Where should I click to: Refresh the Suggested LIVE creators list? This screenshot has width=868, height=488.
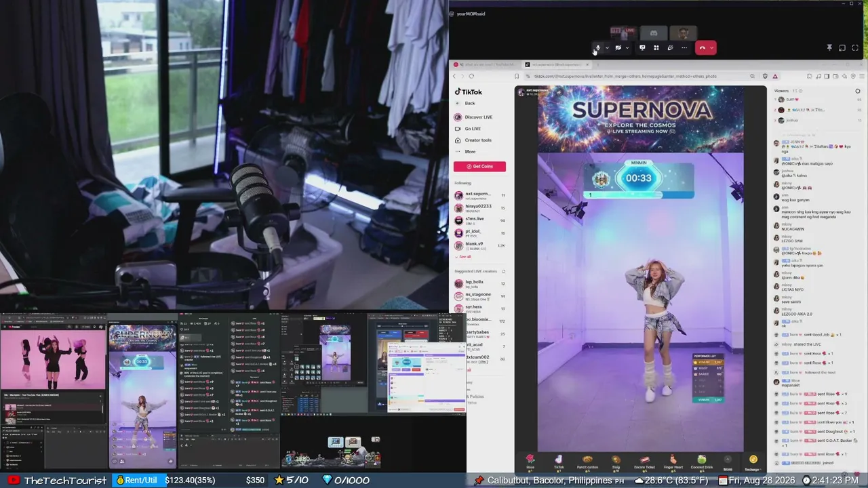503,271
